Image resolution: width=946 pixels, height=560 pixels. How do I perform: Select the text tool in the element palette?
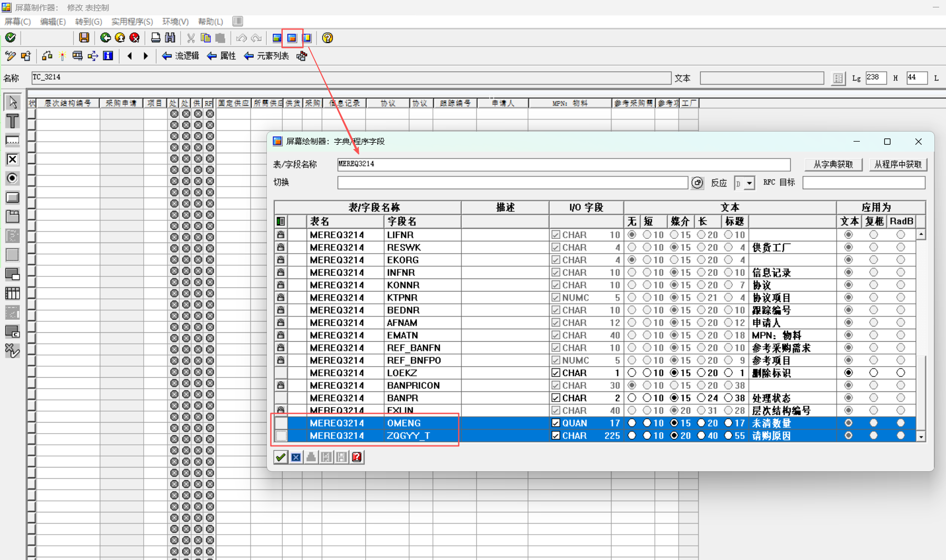coord(12,121)
